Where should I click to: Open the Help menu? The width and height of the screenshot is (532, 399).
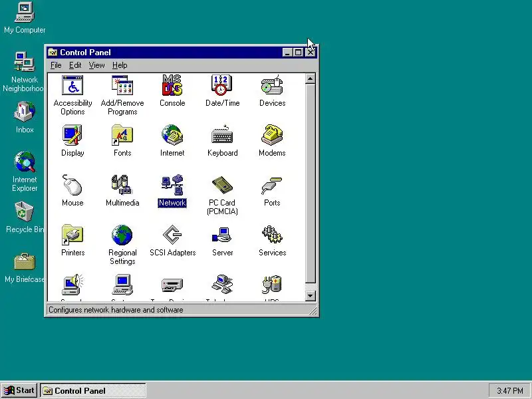click(120, 65)
